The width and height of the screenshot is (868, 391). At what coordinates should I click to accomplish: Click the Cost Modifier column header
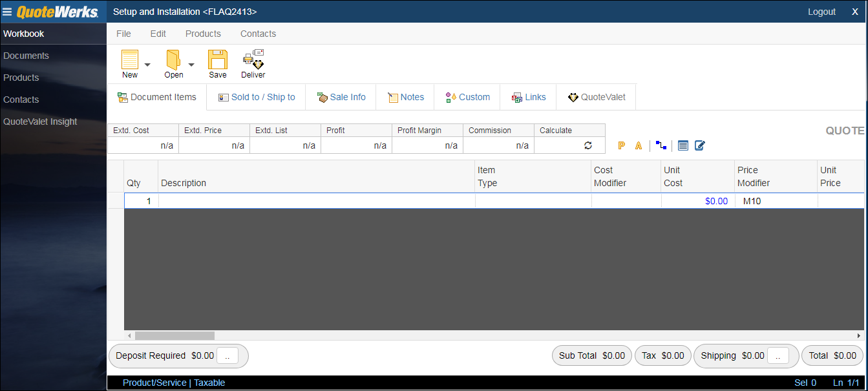point(626,176)
